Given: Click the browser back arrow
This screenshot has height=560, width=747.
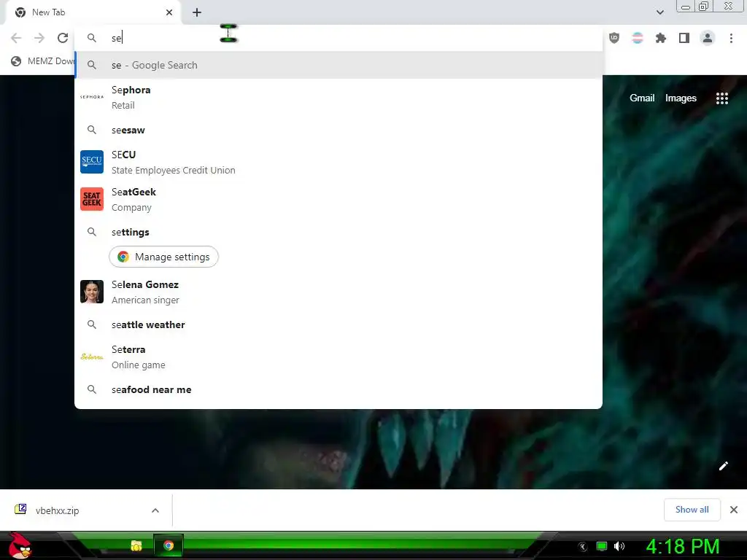Looking at the screenshot, I should click(x=16, y=38).
